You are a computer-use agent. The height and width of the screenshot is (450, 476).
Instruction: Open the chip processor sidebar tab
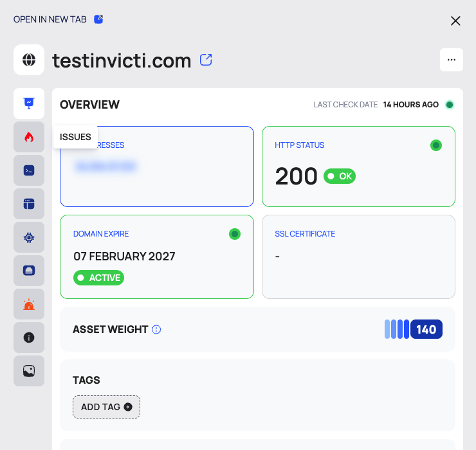(29, 237)
